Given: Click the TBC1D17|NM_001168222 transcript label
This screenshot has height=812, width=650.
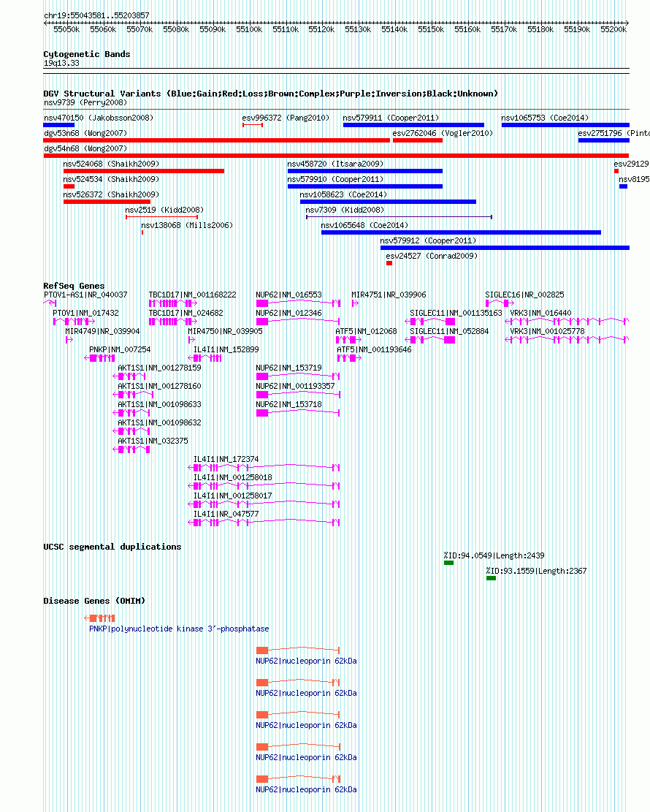Looking at the screenshot, I should [193, 295].
